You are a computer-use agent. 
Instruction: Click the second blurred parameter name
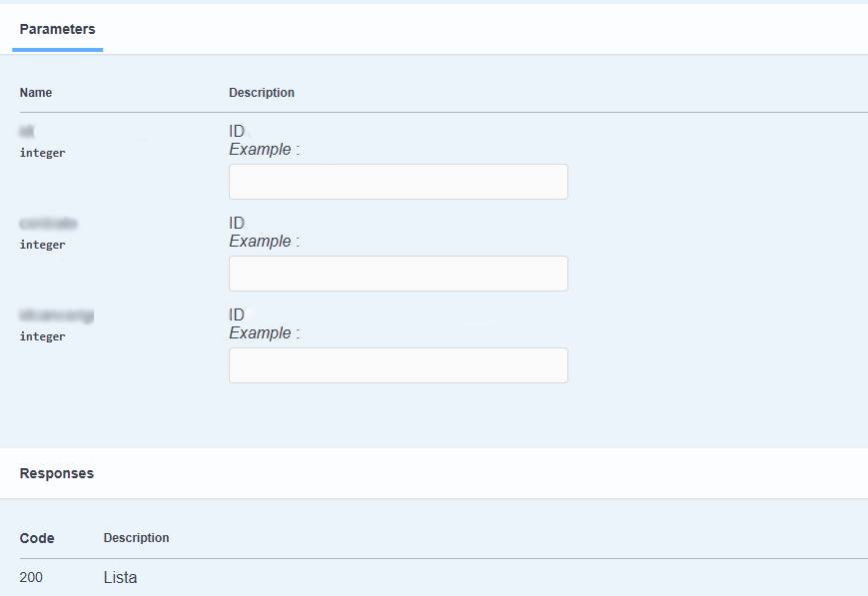(x=48, y=223)
